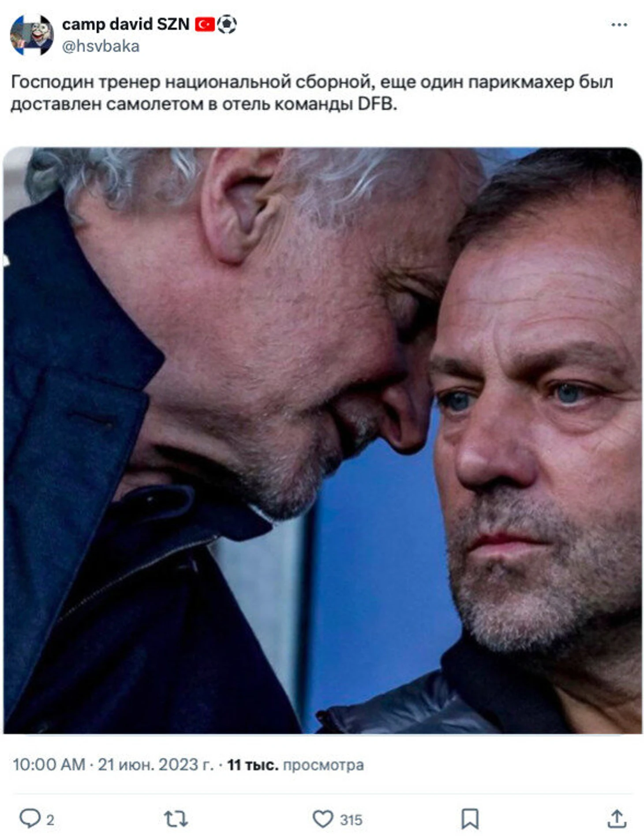644x840 pixels.
Task: Click the 10:00 AM timestamp
Action: pyautogui.click(x=49, y=765)
